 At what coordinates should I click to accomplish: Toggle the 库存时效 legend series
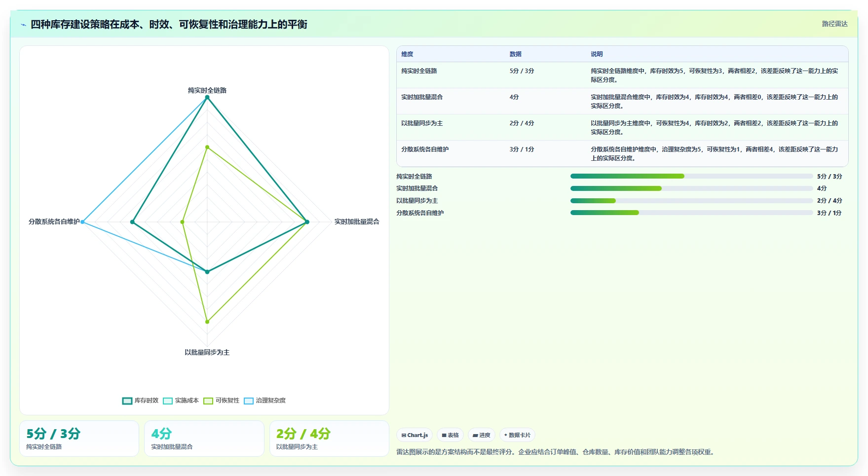[141, 401]
